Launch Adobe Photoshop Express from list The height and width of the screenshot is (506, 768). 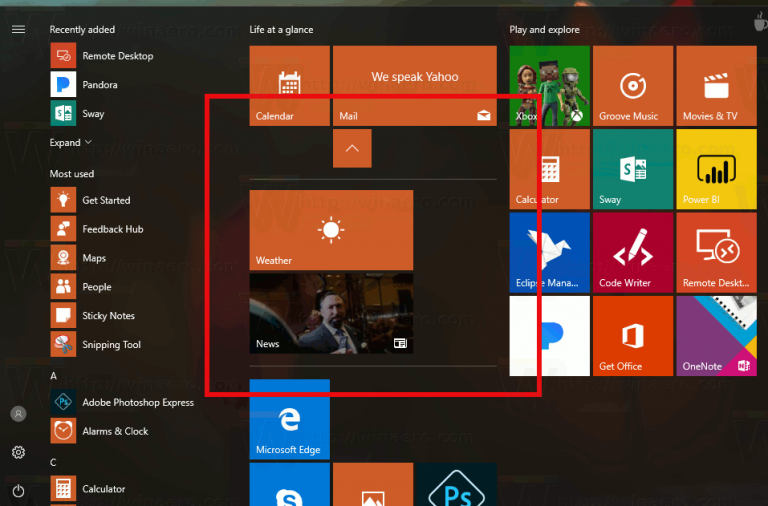[137, 403]
